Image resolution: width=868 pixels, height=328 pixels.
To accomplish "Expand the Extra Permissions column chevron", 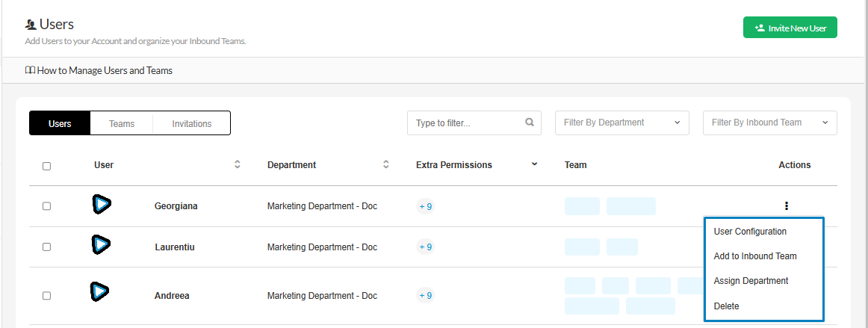I will pyautogui.click(x=534, y=164).
